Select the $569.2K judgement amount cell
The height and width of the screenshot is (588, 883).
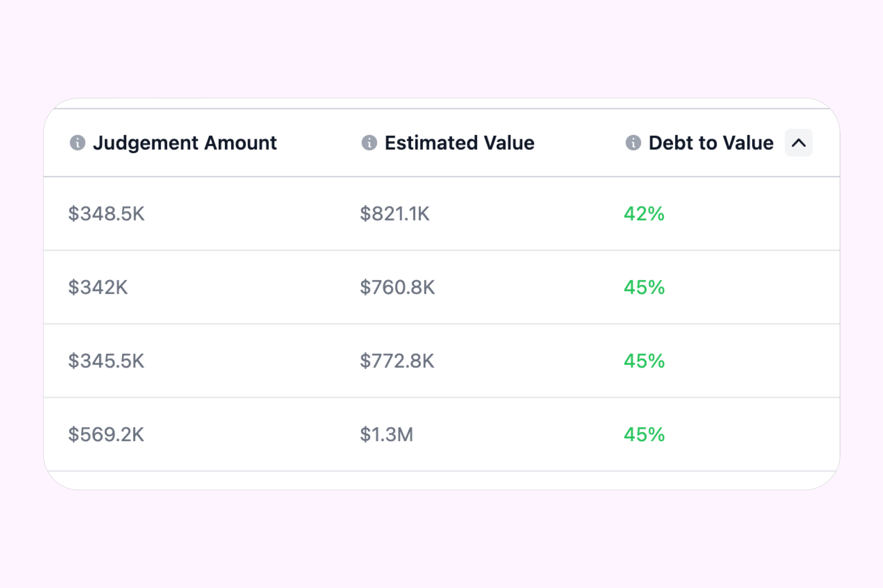click(106, 434)
